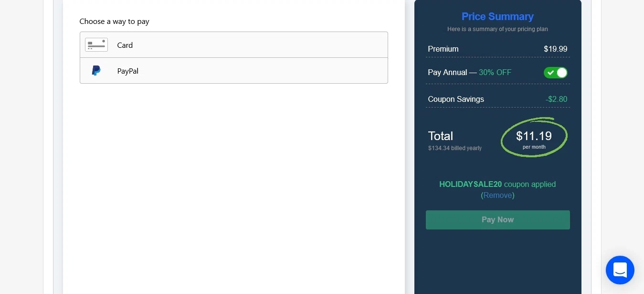Image resolution: width=644 pixels, height=294 pixels.
Task: Click the Price Summary heading
Action: click(497, 16)
